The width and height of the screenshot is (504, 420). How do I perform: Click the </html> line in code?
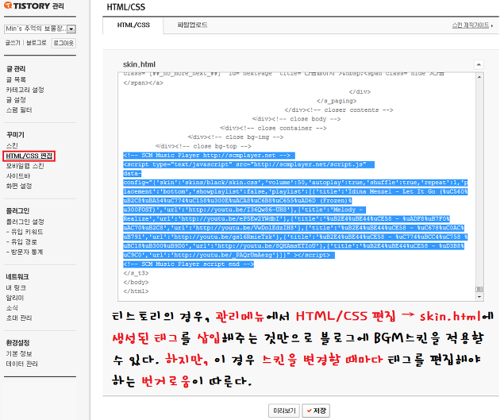point(136,291)
